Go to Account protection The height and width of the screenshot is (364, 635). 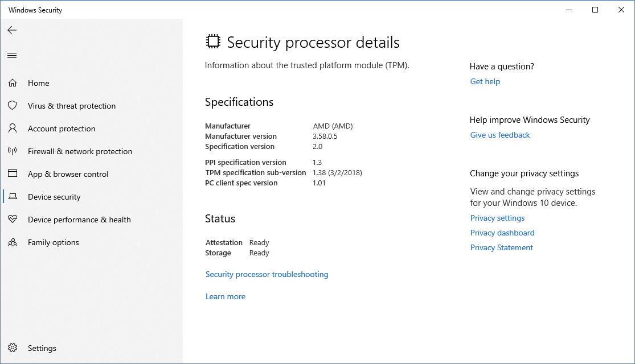pyautogui.click(x=62, y=129)
